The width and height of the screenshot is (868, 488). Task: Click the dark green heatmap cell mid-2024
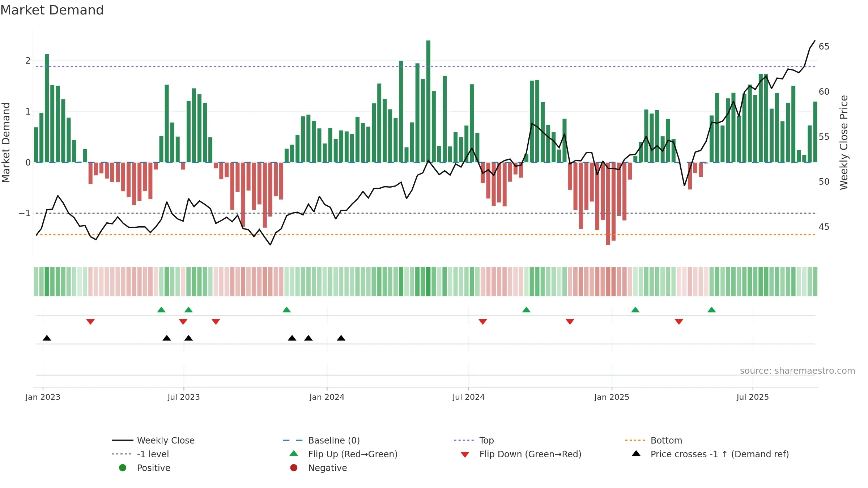428,282
